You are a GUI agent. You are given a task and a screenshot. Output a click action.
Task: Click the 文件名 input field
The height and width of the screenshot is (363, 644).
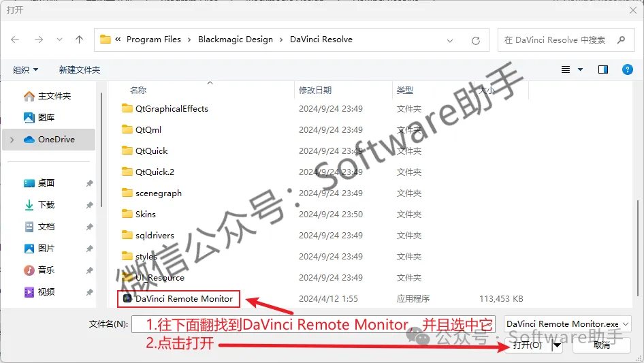313,324
